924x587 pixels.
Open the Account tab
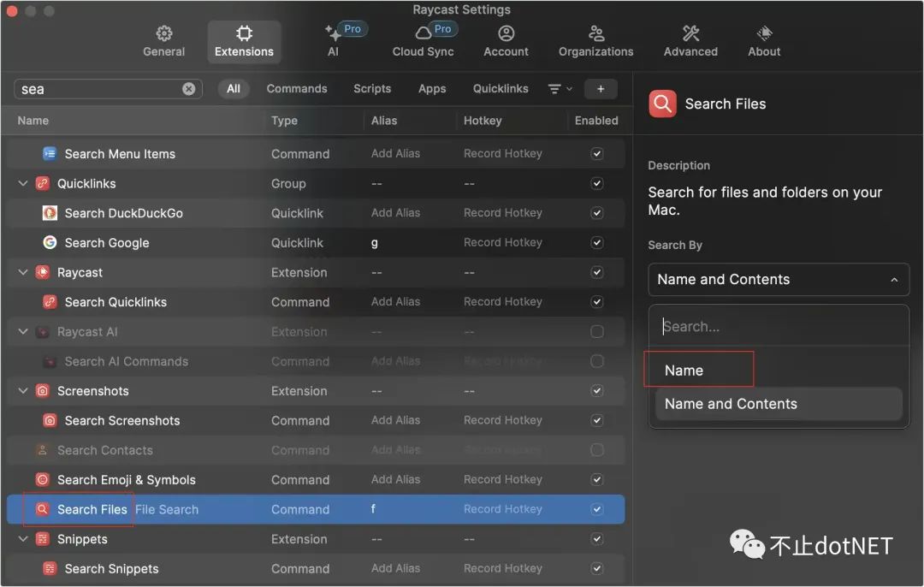(506, 41)
